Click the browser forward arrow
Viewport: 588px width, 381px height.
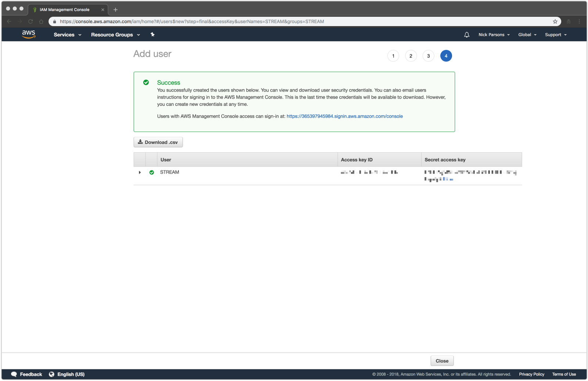pos(20,21)
